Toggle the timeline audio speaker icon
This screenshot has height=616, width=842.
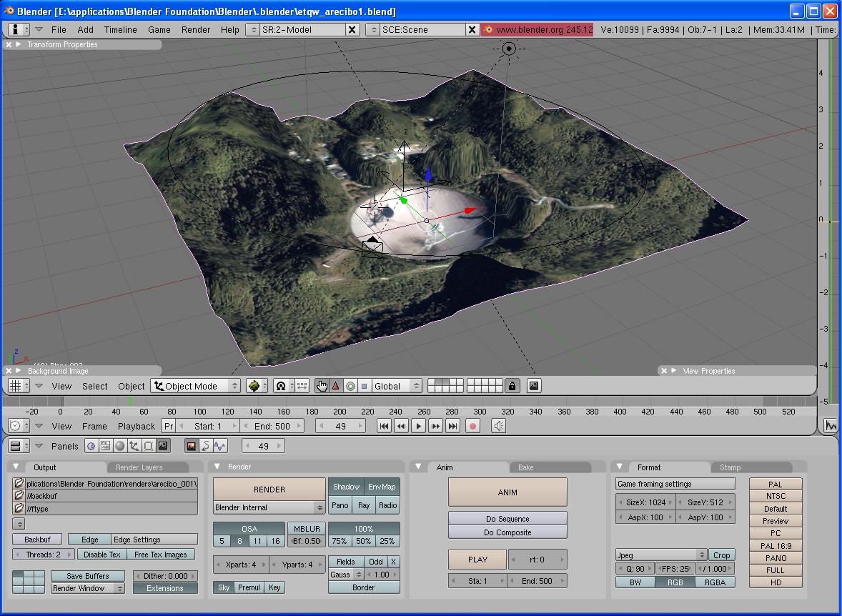499,426
